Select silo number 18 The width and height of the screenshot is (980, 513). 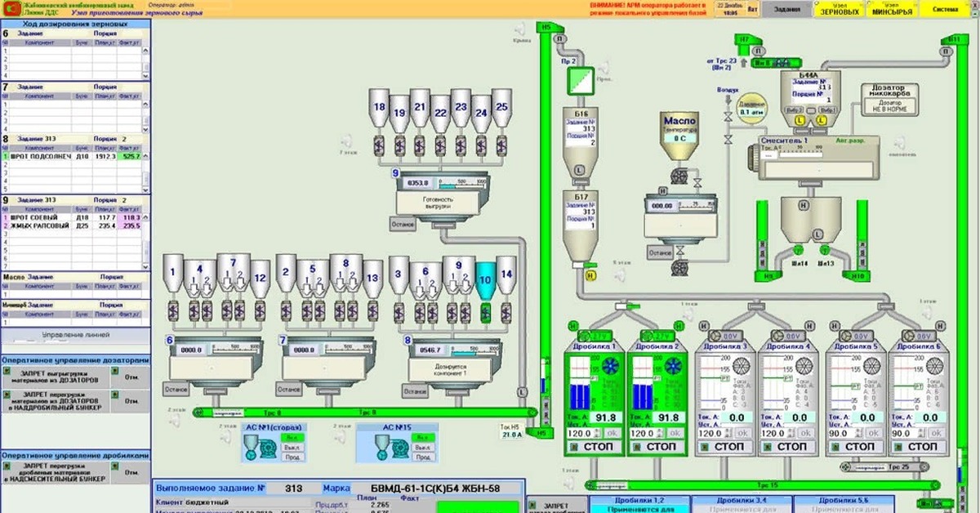tap(379, 109)
